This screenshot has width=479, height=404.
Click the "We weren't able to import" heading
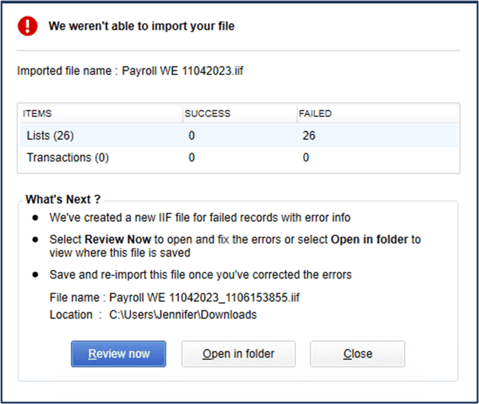(141, 26)
